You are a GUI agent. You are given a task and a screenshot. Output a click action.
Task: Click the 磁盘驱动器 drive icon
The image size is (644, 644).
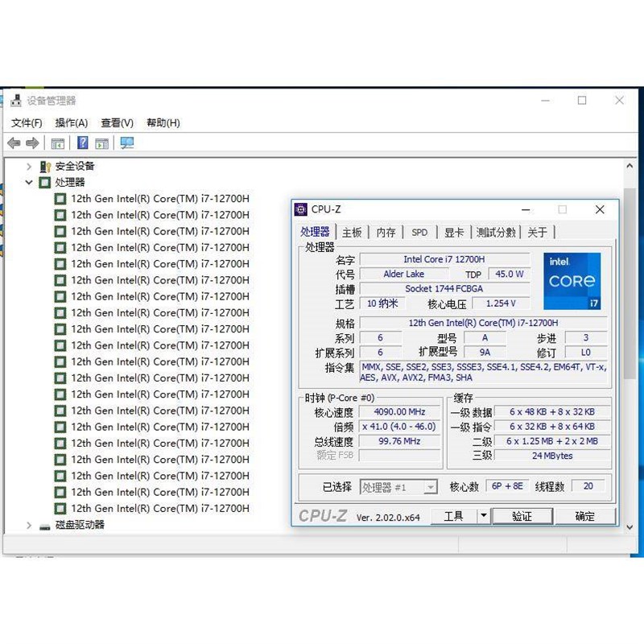click(x=45, y=526)
